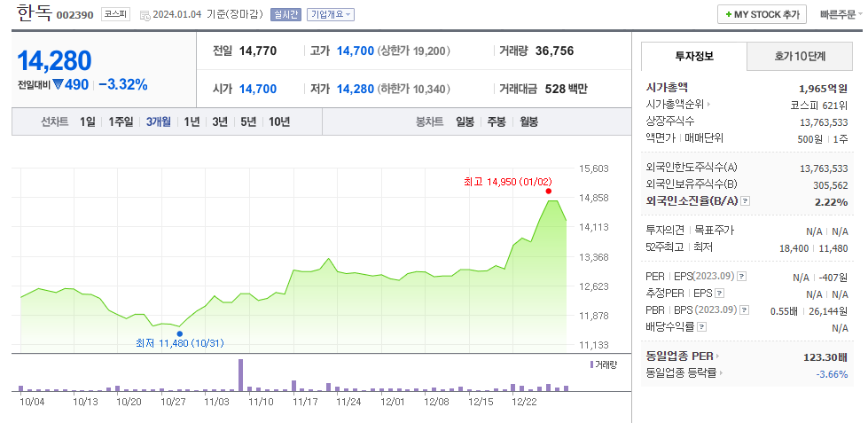Open the 기업개요 dropdown
868x423 pixels.
[x=331, y=15]
